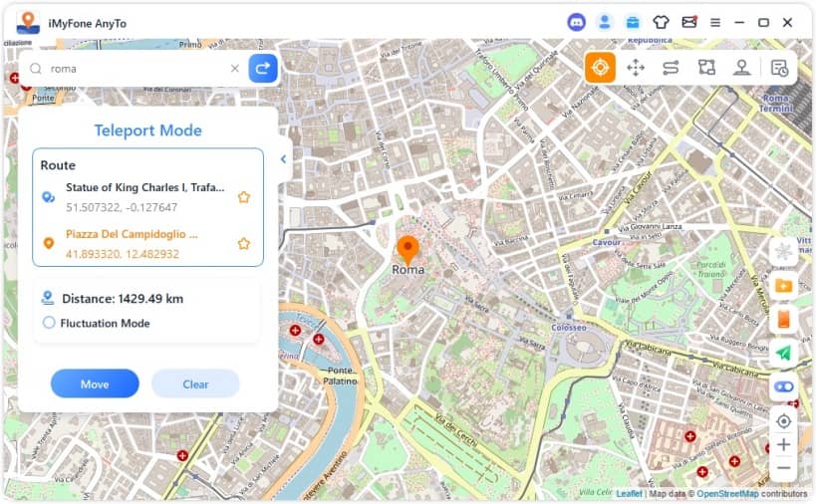
Task: Open the Jump Teleport pin icon
Action: point(741,68)
